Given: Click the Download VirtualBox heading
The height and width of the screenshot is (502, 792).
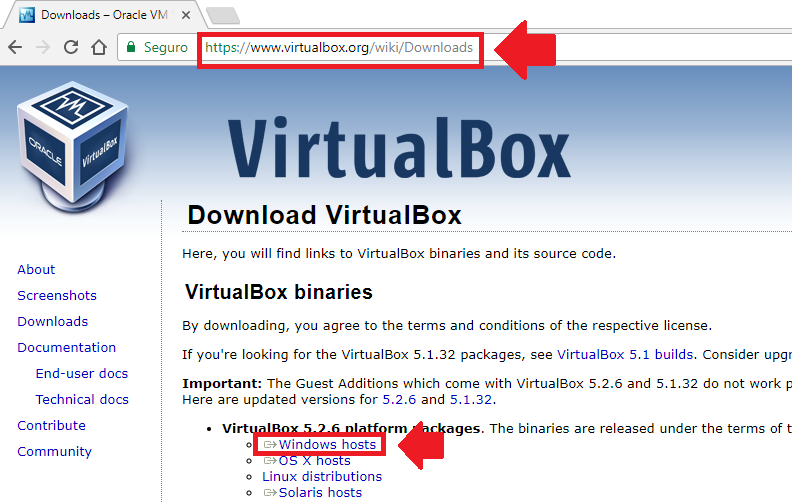Looking at the screenshot, I should [x=324, y=216].
